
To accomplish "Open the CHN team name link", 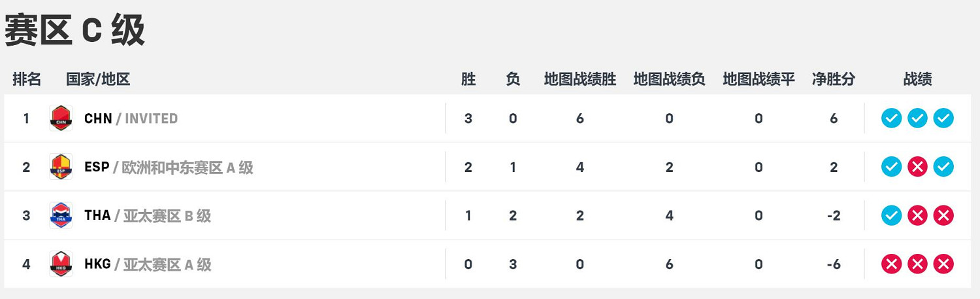I will coord(98,118).
